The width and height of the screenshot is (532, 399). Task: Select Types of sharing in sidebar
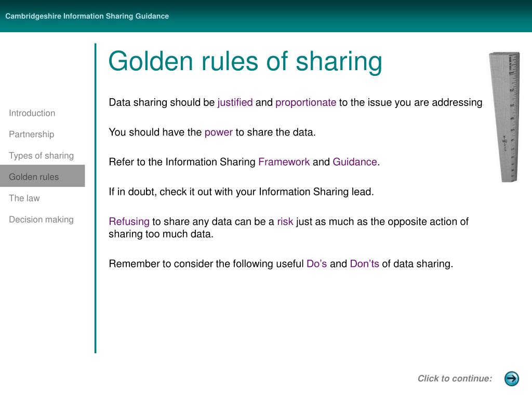42,155
